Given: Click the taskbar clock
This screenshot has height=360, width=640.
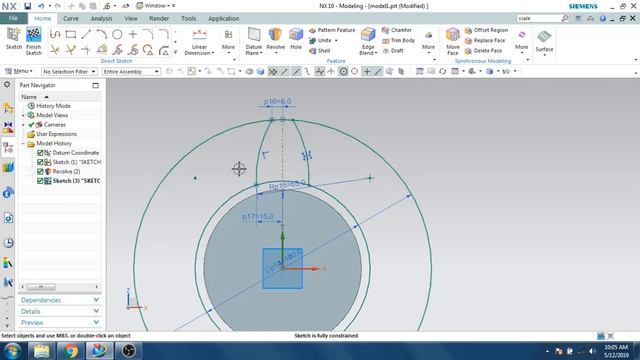Looking at the screenshot, I should pos(616,351).
